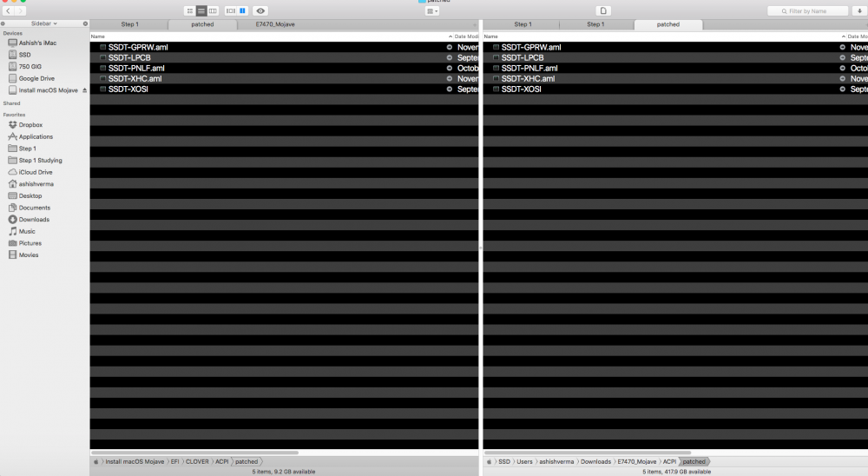Eject the Install macOS Mojave volume
The image size is (868, 476).
tap(84, 89)
